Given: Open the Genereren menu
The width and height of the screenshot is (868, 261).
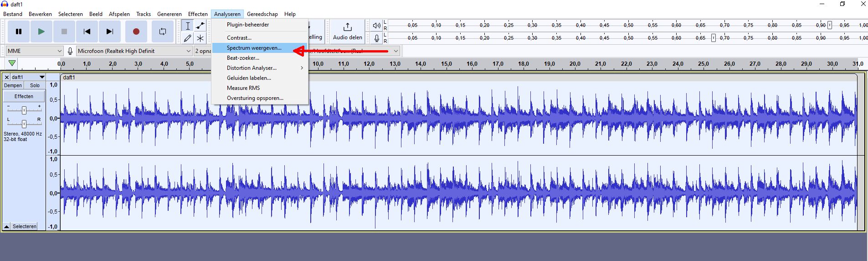Looking at the screenshot, I should click(169, 14).
